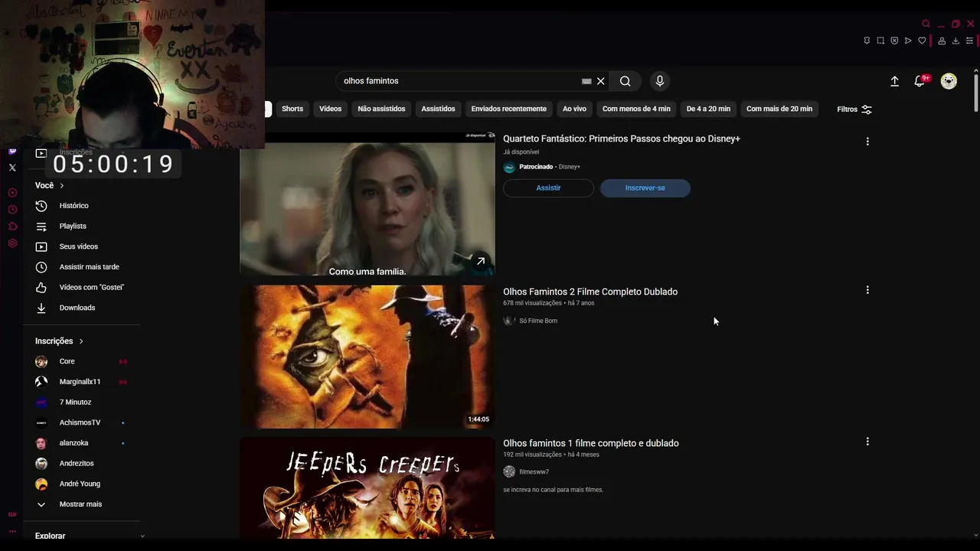
Task: Open the player icon in browser sidebar
Action: click(12, 193)
